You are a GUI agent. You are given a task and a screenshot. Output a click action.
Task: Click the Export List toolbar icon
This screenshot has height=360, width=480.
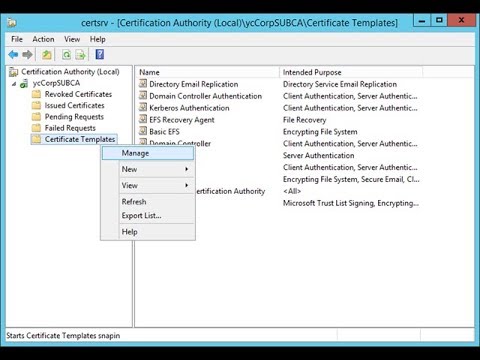(x=80, y=54)
